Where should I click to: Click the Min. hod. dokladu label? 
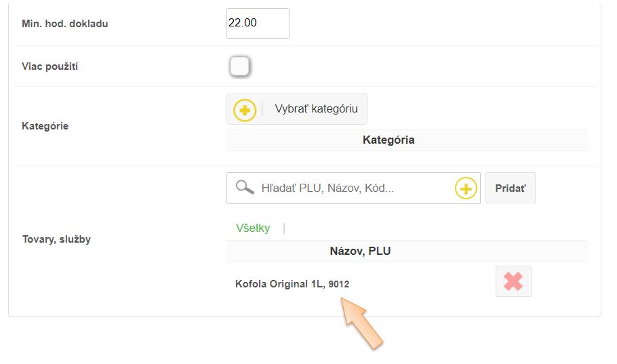tap(65, 24)
